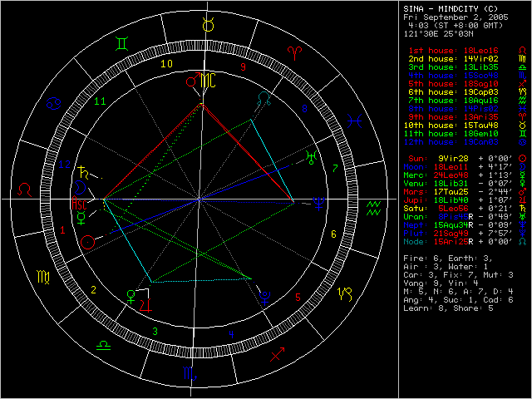
Task: Select the title 'SINA - MINDCITY (C)'
Action: (x=451, y=9)
